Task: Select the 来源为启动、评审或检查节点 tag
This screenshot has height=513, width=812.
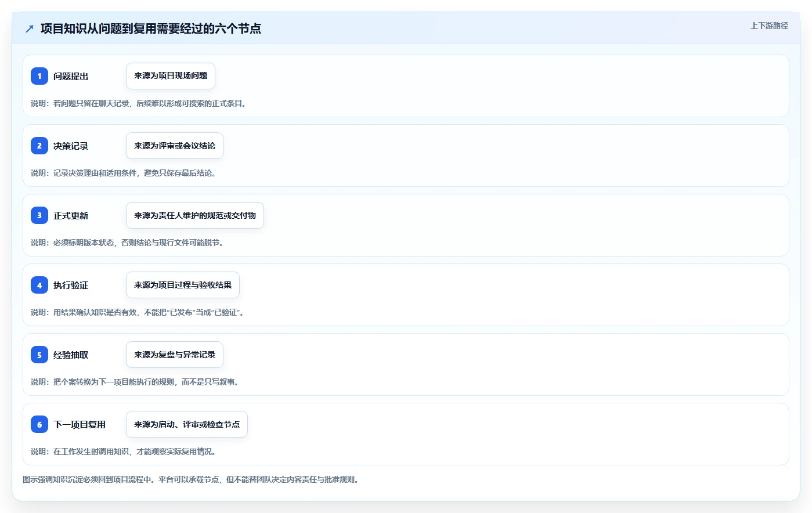Action: coord(187,424)
